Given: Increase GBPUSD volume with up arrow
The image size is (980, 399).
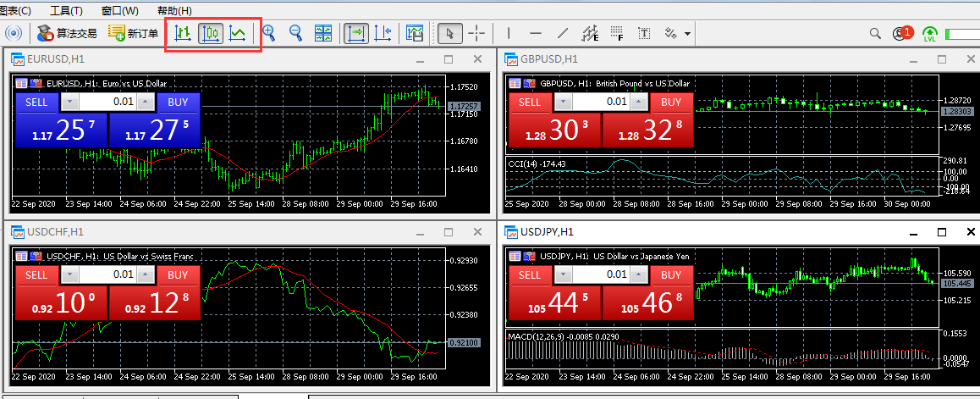Looking at the screenshot, I should [640, 102].
